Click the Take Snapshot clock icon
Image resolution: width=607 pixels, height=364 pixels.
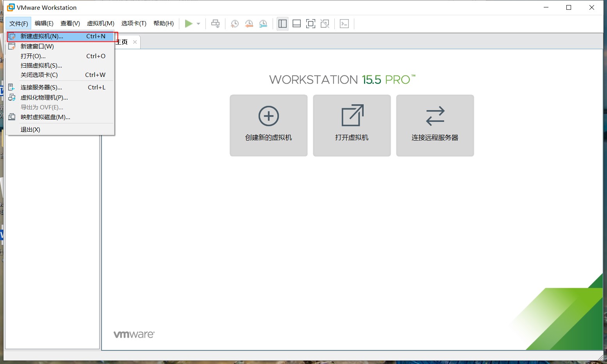pos(234,24)
